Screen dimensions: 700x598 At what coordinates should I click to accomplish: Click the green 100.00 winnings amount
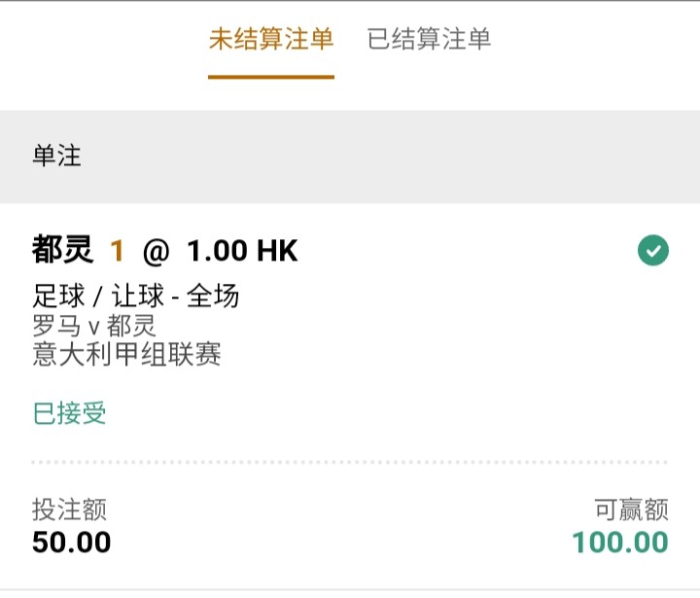619,542
